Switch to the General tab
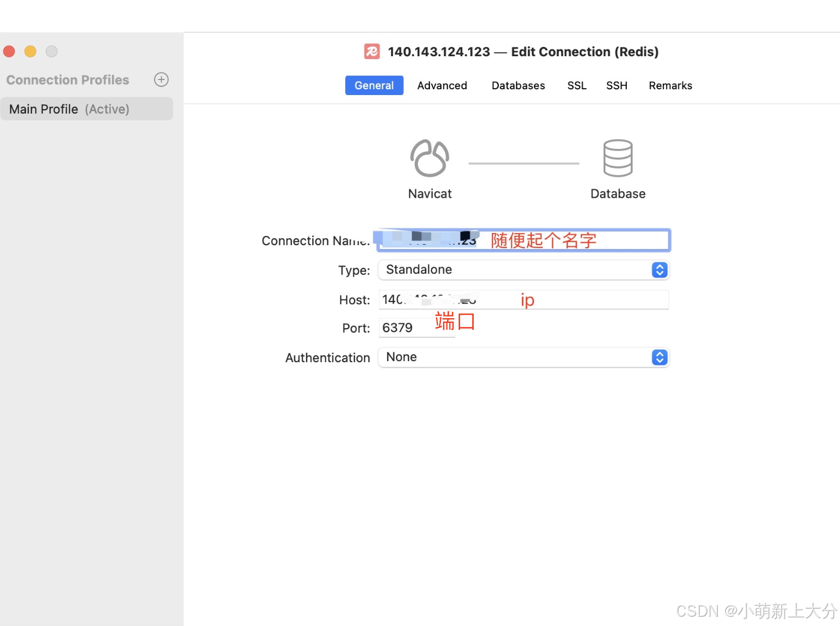The height and width of the screenshot is (626, 840). tap(374, 85)
